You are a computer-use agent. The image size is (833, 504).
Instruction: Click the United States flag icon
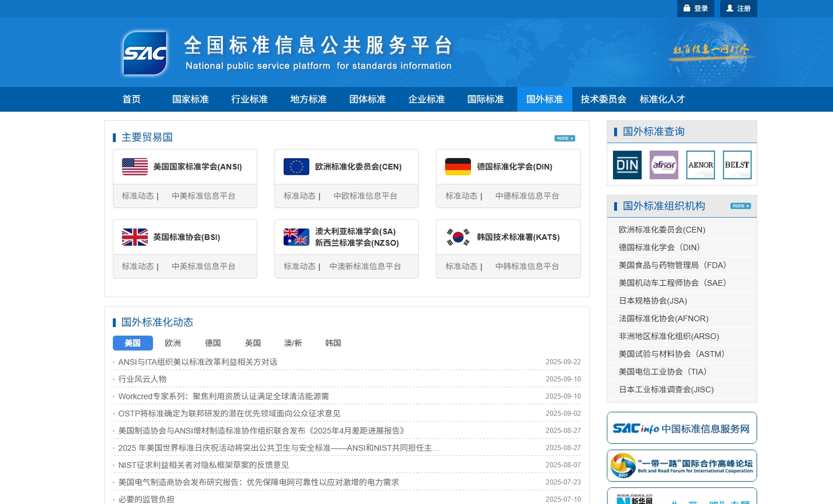tap(135, 167)
